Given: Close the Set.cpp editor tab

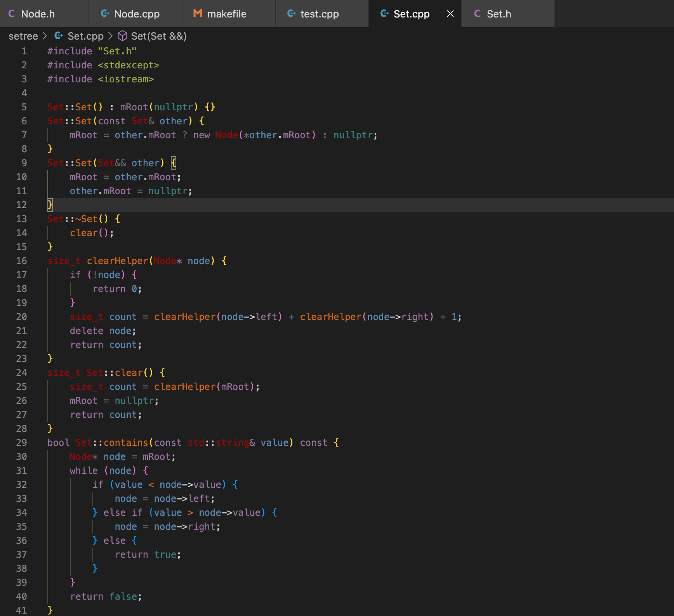Looking at the screenshot, I should 450,14.
